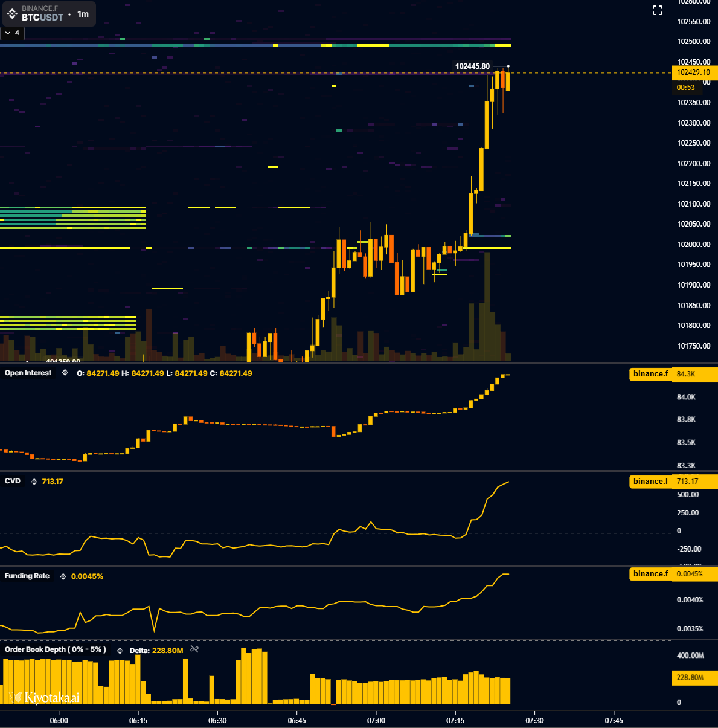Viewport: 718px width, 728px height.
Task: Click the exchange icon beside CVD label
Action: (x=34, y=482)
